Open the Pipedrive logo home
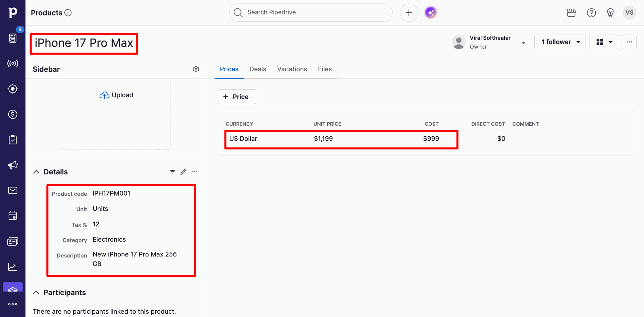Image resolution: width=644 pixels, height=317 pixels. coord(13,12)
